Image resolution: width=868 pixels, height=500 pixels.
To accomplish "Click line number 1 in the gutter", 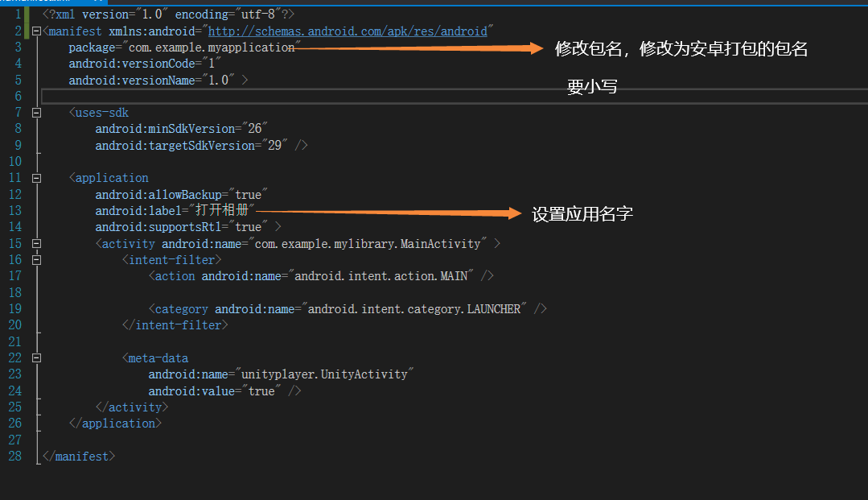I will coord(18,14).
